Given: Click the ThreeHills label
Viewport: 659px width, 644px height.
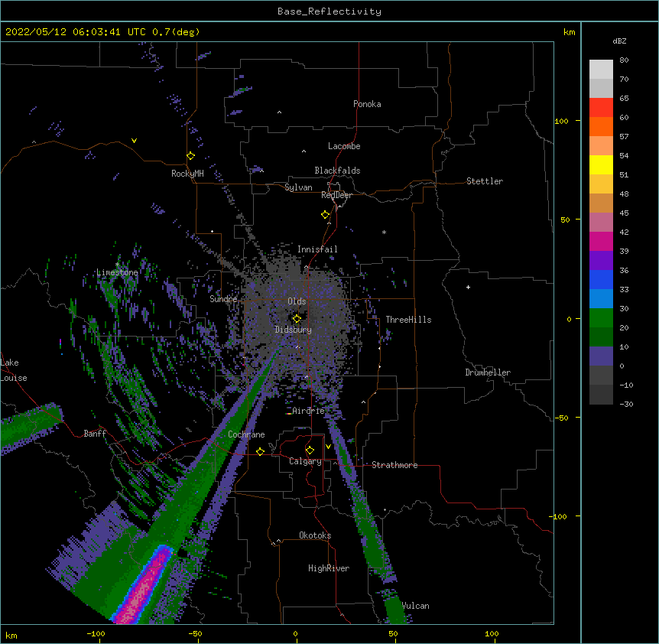Looking at the screenshot, I should pos(408,320).
